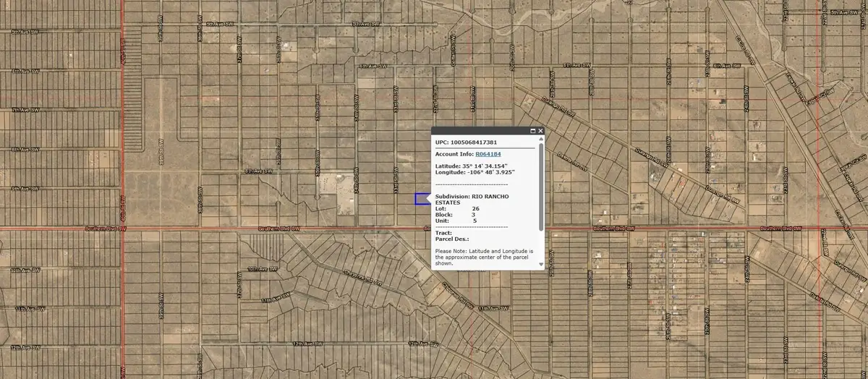Screen dimensions: 868x379
Task: Maximize the parcel info popup
Action: point(533,131)
